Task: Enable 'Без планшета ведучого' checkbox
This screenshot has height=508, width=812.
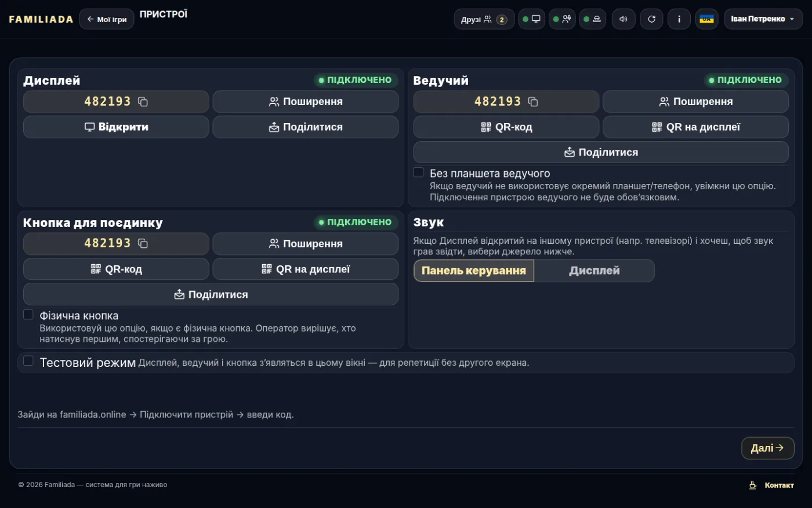Action: coord(418,172)
